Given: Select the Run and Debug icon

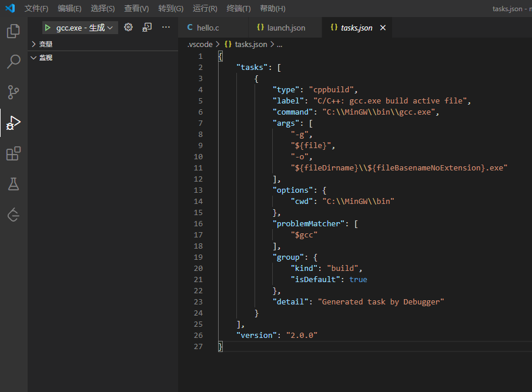Looking at the screenshot, I should click(14, 123).
